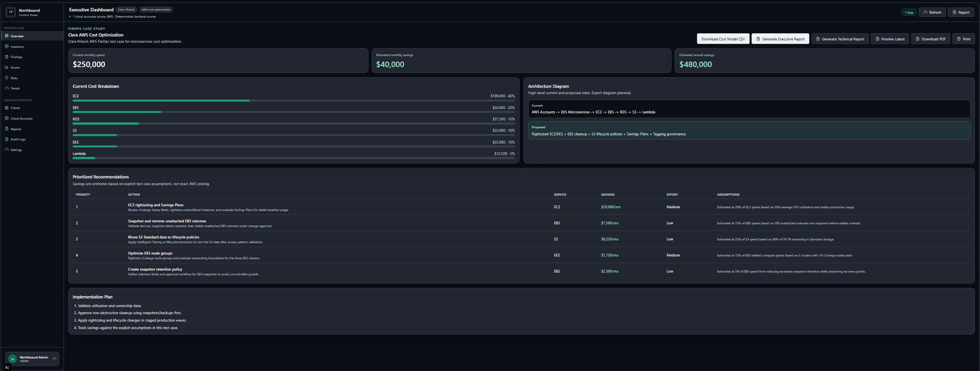Click the RDS cost progress bar
The width and height of the screenshot is (980, 371).
click(294, 124)
